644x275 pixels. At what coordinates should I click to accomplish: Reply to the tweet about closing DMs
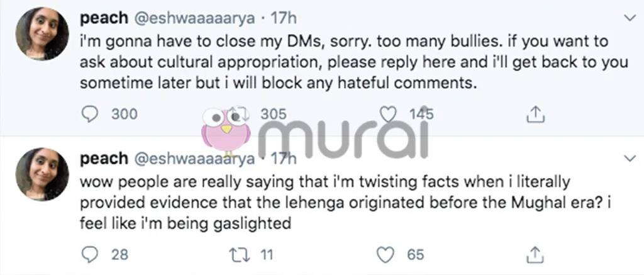90,114
